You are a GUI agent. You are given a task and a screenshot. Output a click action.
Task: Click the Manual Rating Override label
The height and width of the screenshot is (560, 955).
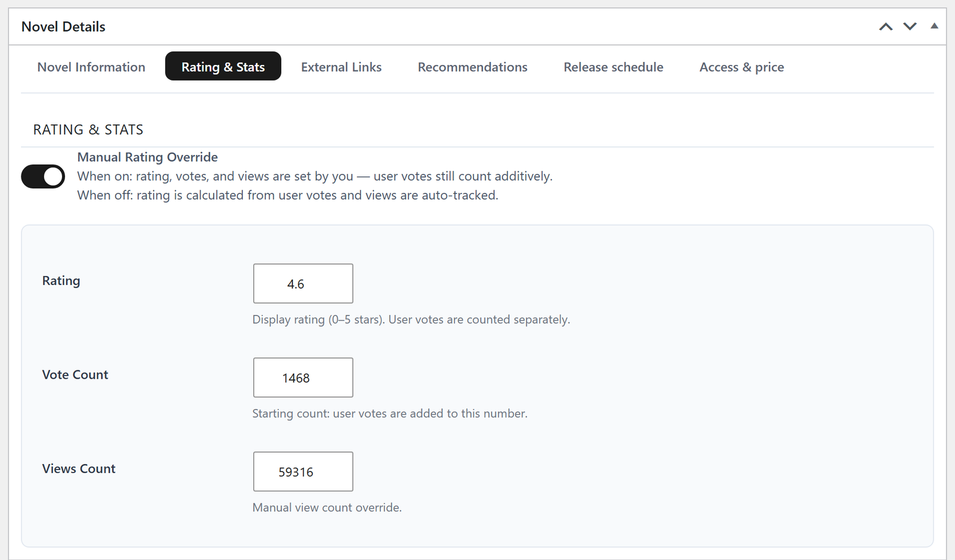(x=147, y=157)
